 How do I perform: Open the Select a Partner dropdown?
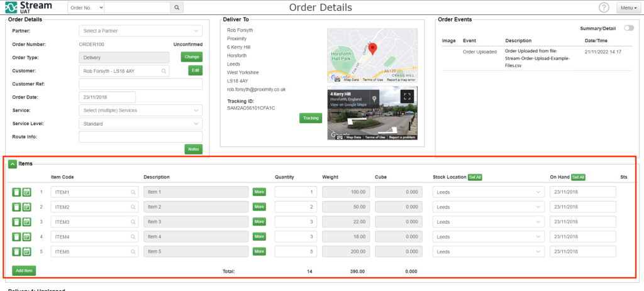pos(140,31)
